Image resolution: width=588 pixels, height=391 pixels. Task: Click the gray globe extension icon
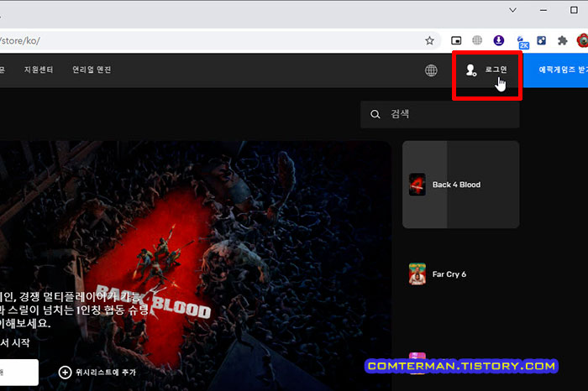point(477,40)
